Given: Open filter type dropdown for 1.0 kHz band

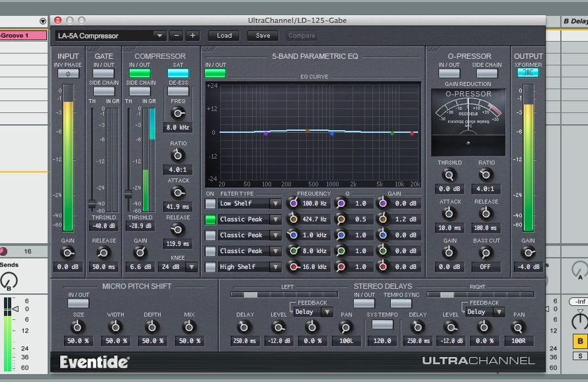Looking at the screenshot, I should tap(275, 235).
